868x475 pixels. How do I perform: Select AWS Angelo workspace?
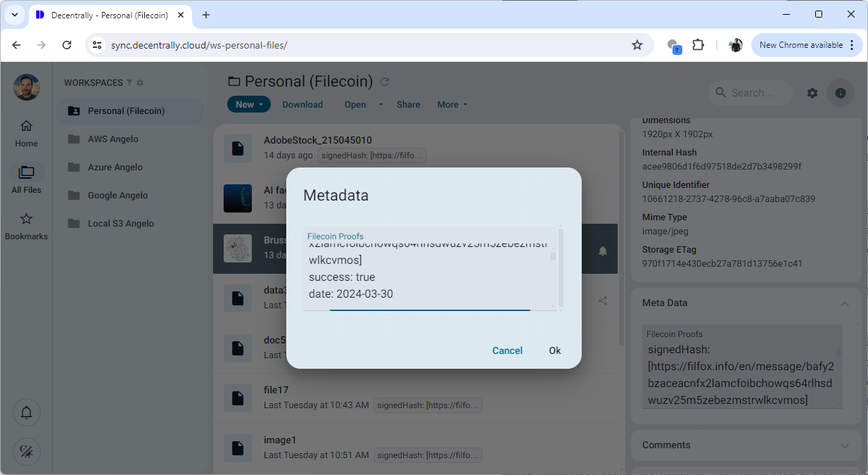click(x=113, y=139)
